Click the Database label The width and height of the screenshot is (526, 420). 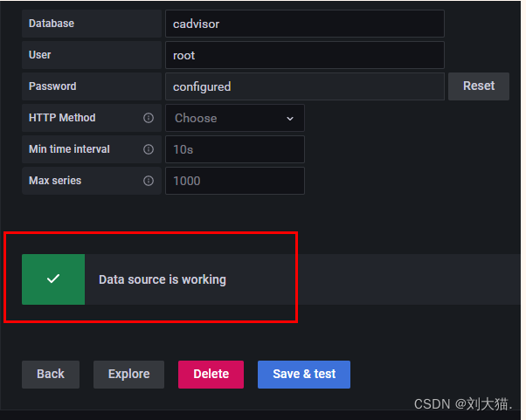click(52, 24)
